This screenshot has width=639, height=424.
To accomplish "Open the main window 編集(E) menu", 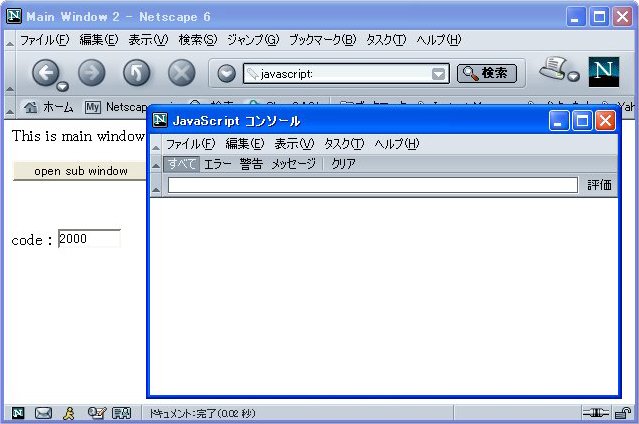I will (99, 40).
